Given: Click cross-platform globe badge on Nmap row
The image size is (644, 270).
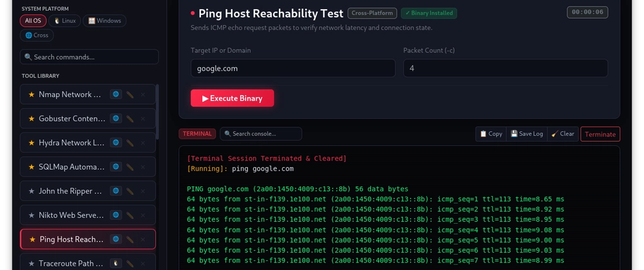Looking at the screenshot, I should pos(116,94).
